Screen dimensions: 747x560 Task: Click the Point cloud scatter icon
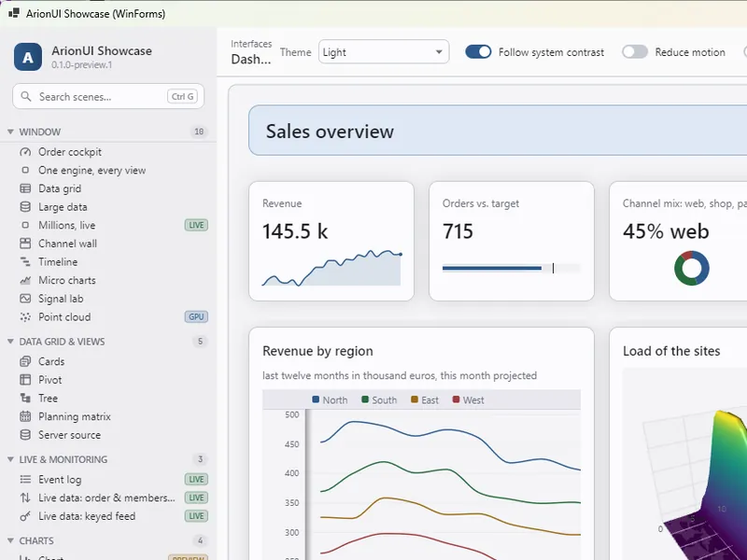(x=25, y=316)
